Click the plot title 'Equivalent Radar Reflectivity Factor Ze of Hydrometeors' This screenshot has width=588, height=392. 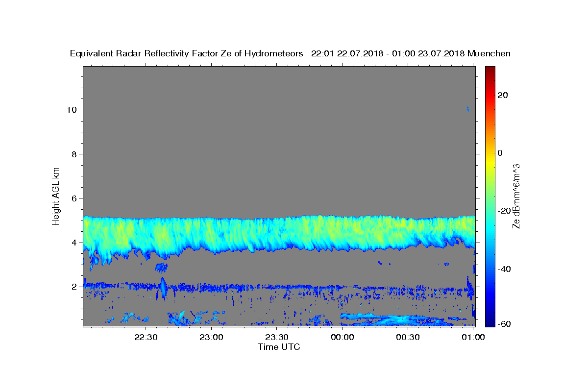point(187,54)
